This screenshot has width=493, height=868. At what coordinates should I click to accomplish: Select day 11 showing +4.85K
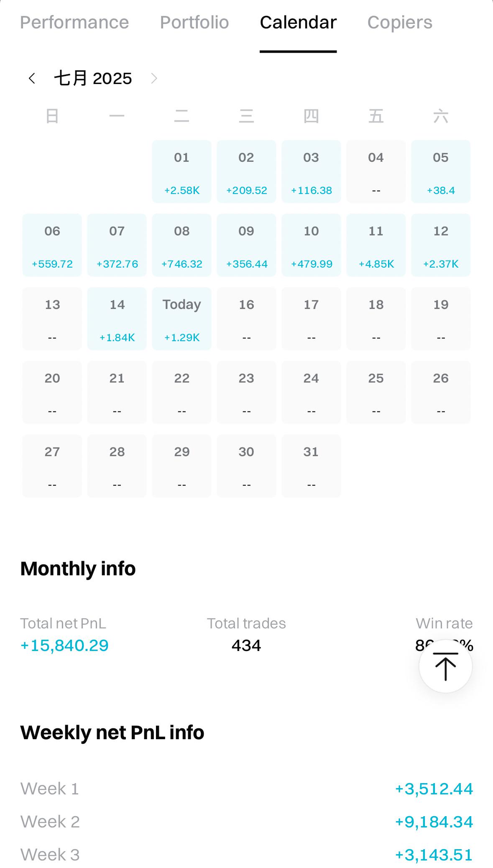point(376,245)
